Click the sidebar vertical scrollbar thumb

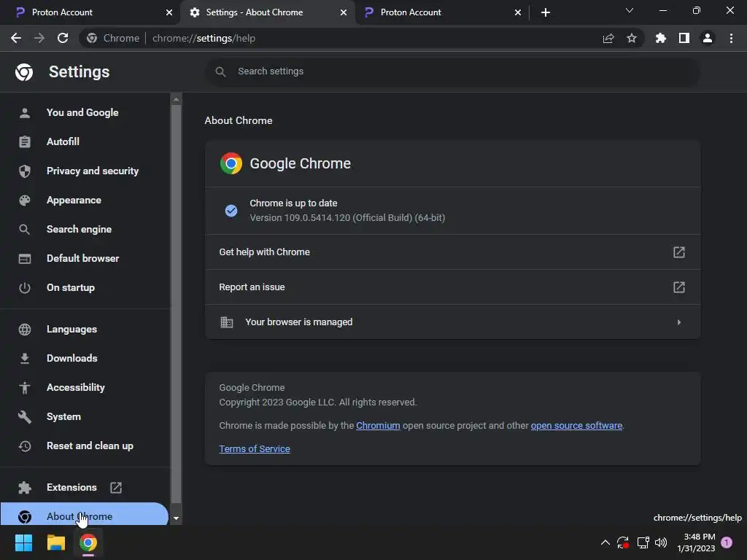[x=176, y=304]
